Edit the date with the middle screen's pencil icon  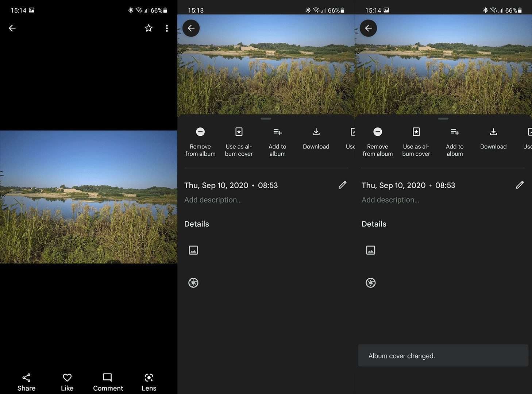click(342, 185)
